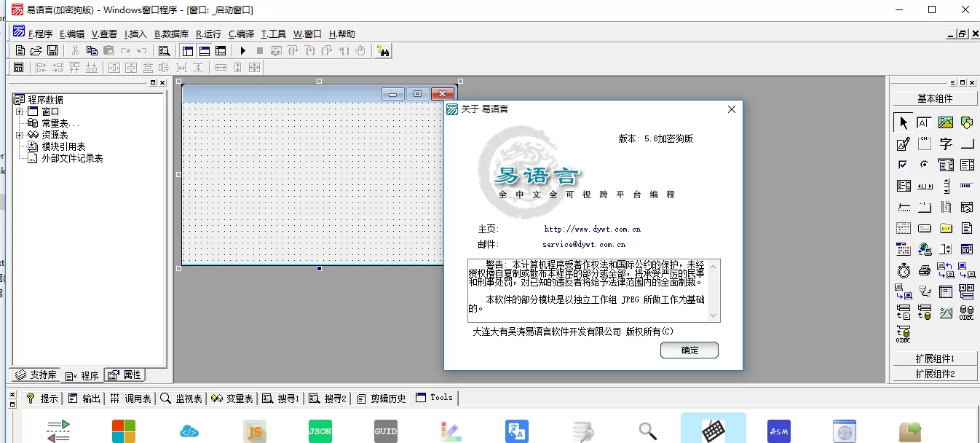Viewport: 980px width, 443px height.
Task: Select the combo box component tool
Action: point(946,165)
